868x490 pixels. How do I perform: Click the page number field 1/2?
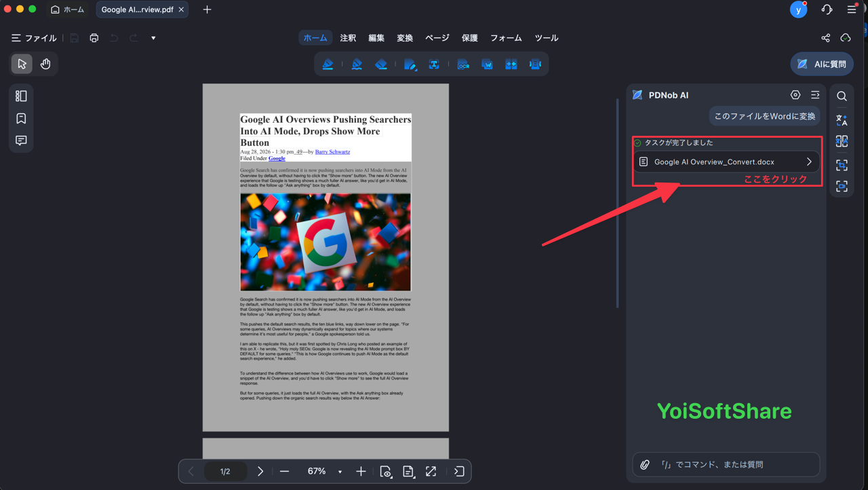225,472
